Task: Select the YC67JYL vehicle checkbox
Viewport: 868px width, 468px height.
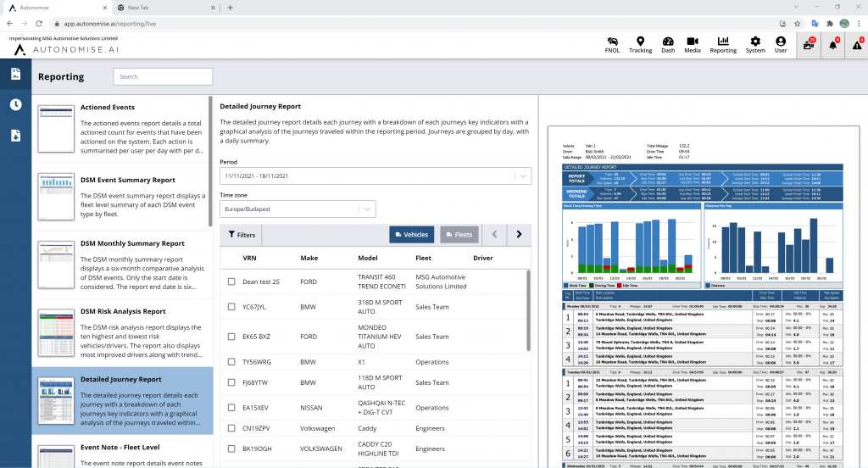Action: coord(231,307)
